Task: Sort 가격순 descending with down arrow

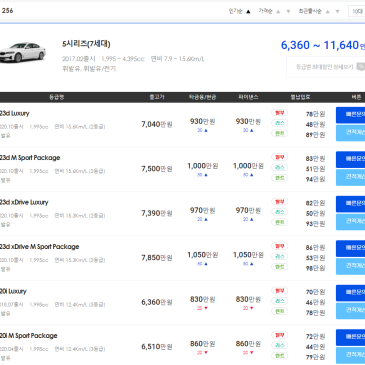Action: tap(288, 12)
